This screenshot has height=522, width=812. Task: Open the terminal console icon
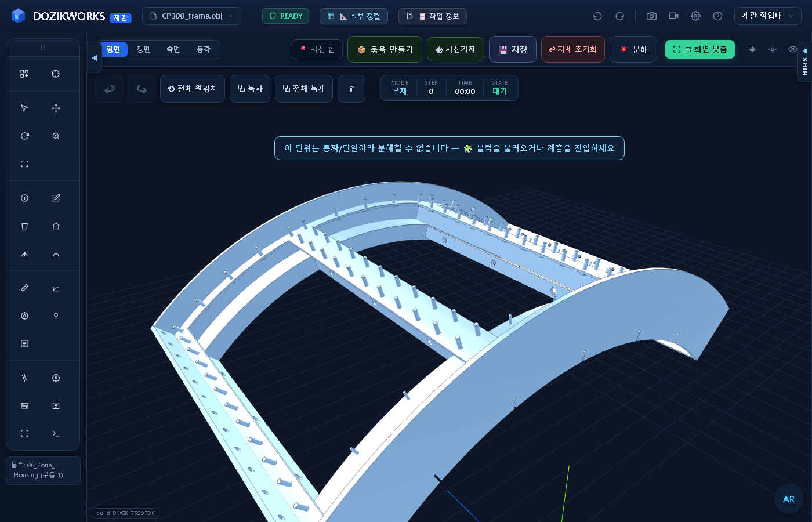(56, 434)
